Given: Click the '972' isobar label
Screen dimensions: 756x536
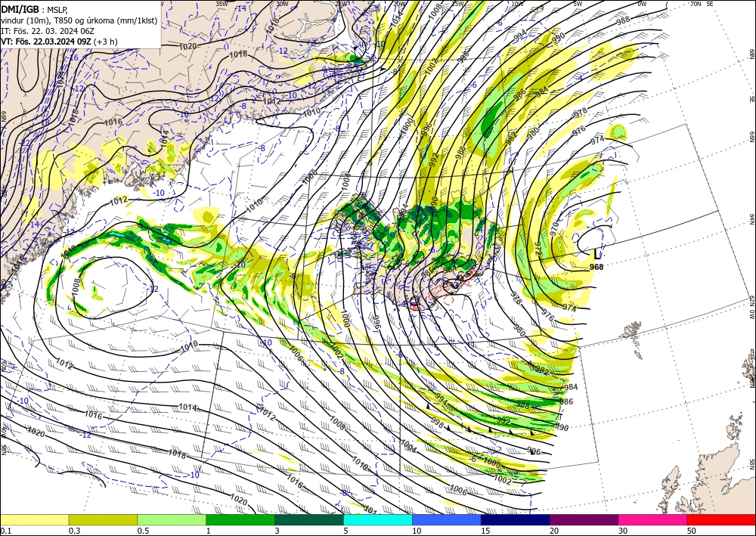Looking at the screenshot, I should pyautogui.click(x=538, y=249).
